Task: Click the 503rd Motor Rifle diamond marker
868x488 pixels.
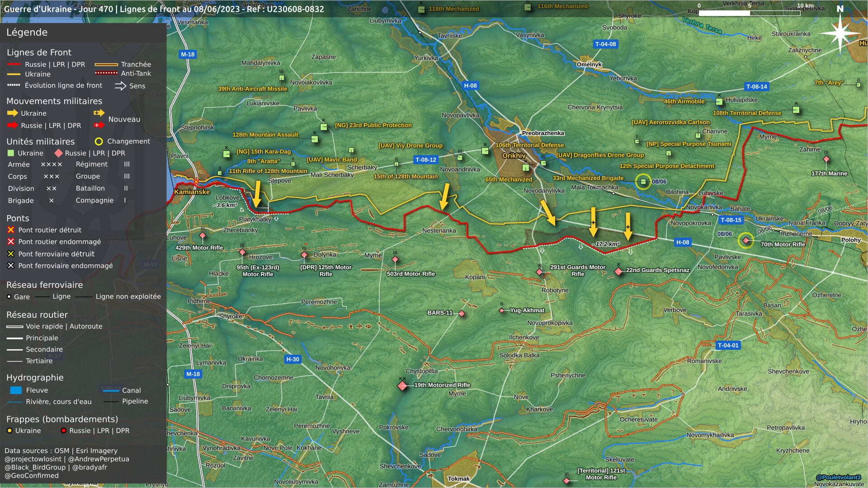Action: pyautogui.click(x=395, y=259)
